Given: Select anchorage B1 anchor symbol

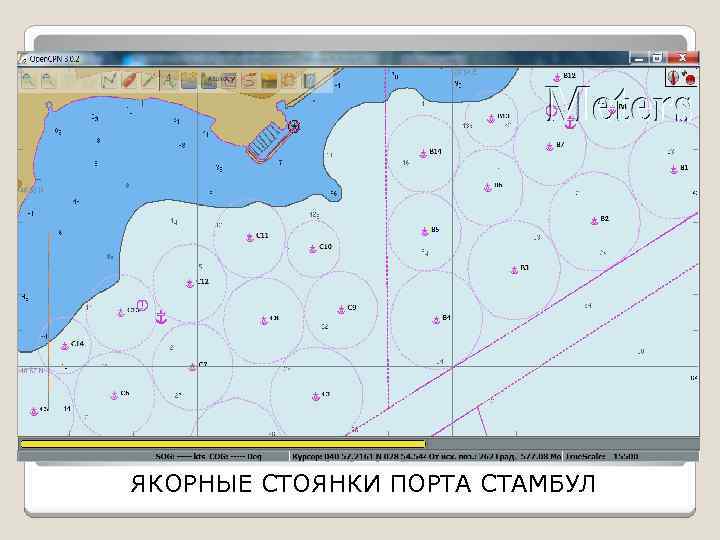Looking at the screenshot, I should click(x=674, y=169).
